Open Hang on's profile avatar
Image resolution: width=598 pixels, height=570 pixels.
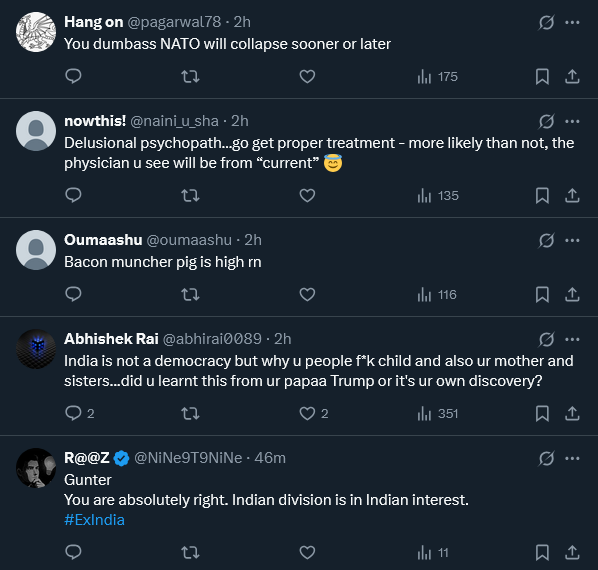pos(36,32)
